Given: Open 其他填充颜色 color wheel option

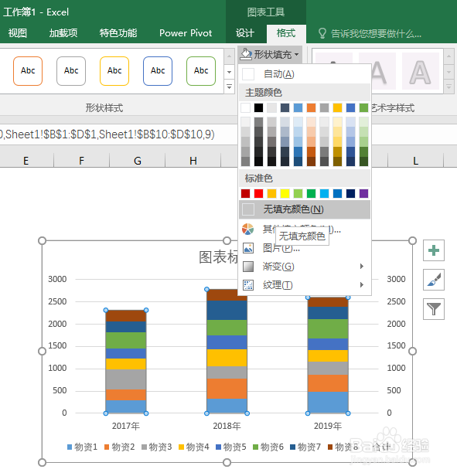Looking at the screenshot, I should pyautogui.click(x=248, y=229).
